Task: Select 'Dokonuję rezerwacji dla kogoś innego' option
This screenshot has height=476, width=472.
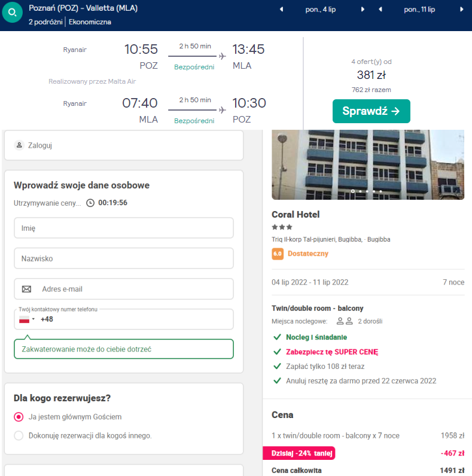Action: (x=19, y=435)
